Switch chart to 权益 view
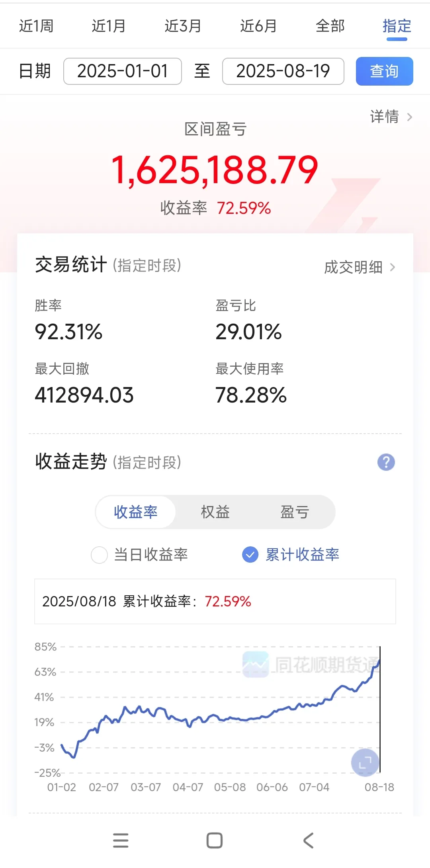This screenshot has height=868, width=430. (215, 512)
